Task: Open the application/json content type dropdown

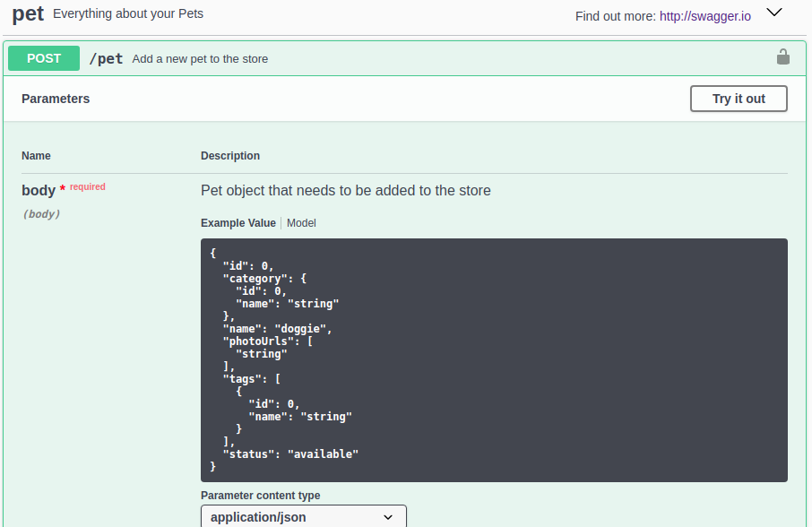Action: [303, 516]
